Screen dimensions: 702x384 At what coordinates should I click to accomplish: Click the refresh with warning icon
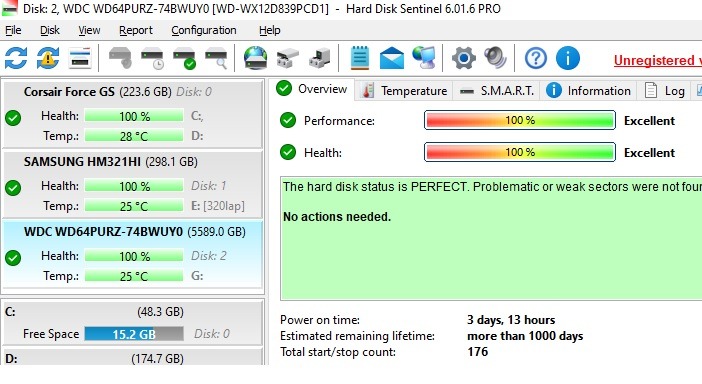[x=48, y=58]
